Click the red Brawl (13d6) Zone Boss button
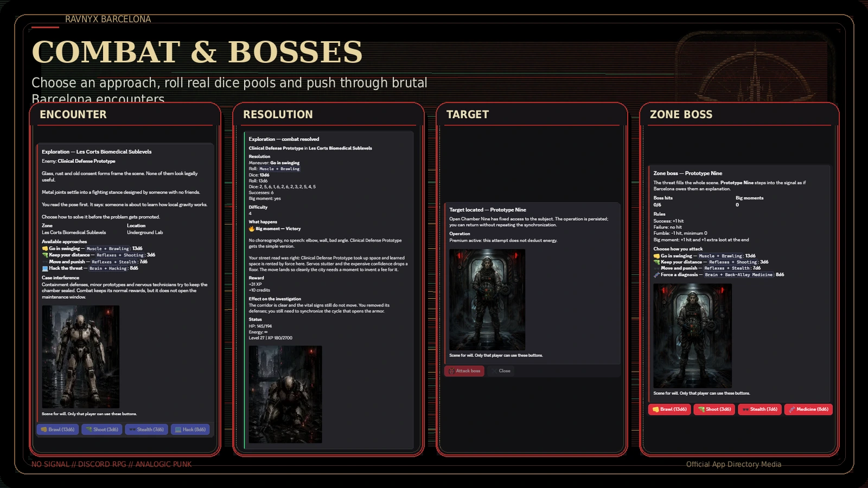The height and width of the screenshot is (488, 868). 669,409
